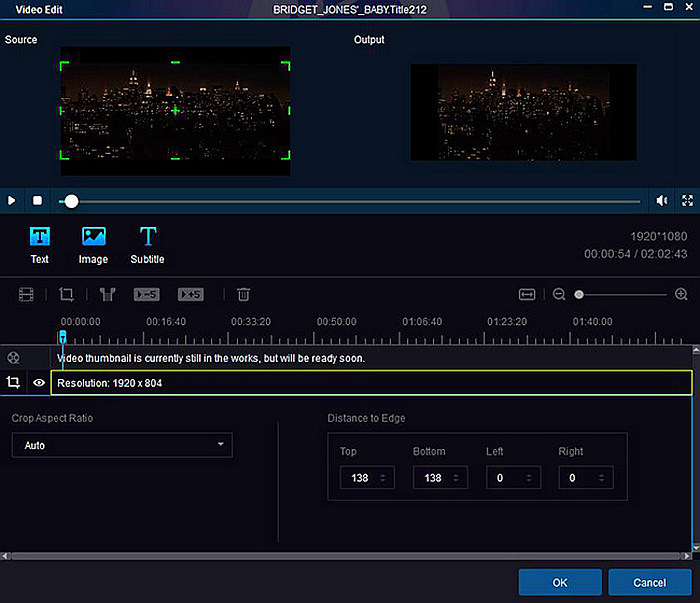Adjust the Left value stepper

[x=529, y=478]
